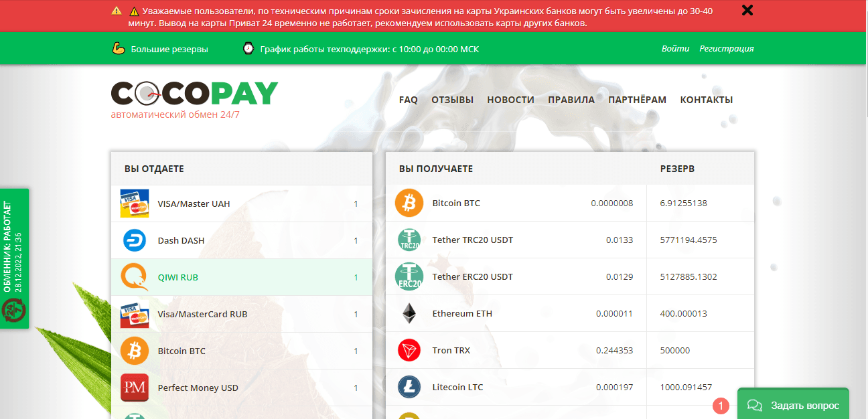The width and height of the screenshot is (868, 419).
Task: Close the red warning banner
Action: (x=747, y=10)
